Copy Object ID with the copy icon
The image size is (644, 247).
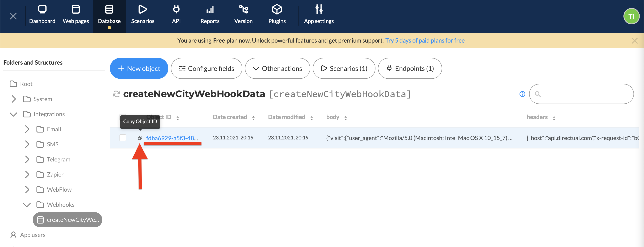[140, 138]
